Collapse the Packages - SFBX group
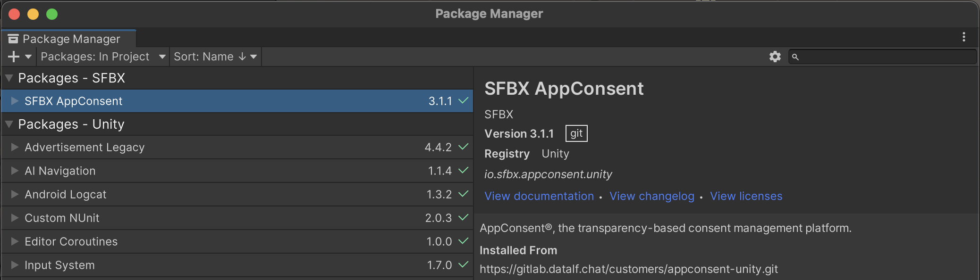The width and height of the screenshot is (980, 280). tap(9, 78)
